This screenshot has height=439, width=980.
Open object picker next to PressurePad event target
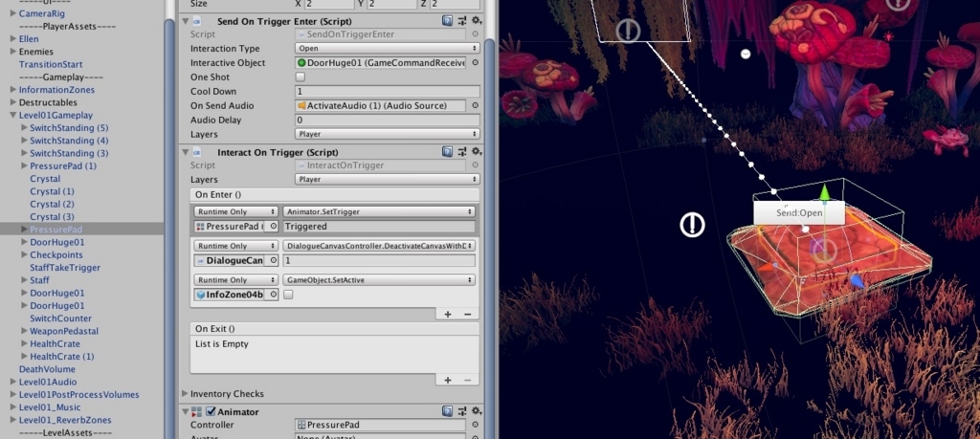point(273,226)
